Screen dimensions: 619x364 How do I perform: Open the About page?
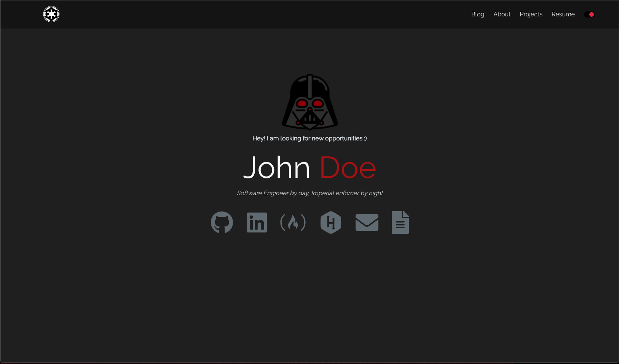tap(502, 14)
